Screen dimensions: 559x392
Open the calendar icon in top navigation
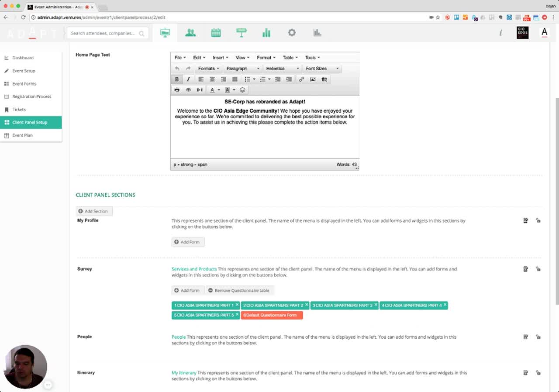(x=216, y=33)
